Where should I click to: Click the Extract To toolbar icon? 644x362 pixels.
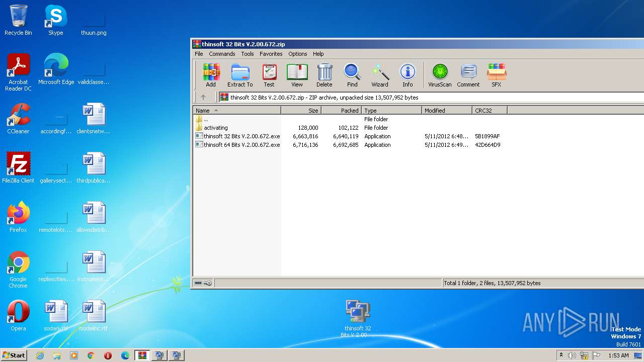point(240,75)
